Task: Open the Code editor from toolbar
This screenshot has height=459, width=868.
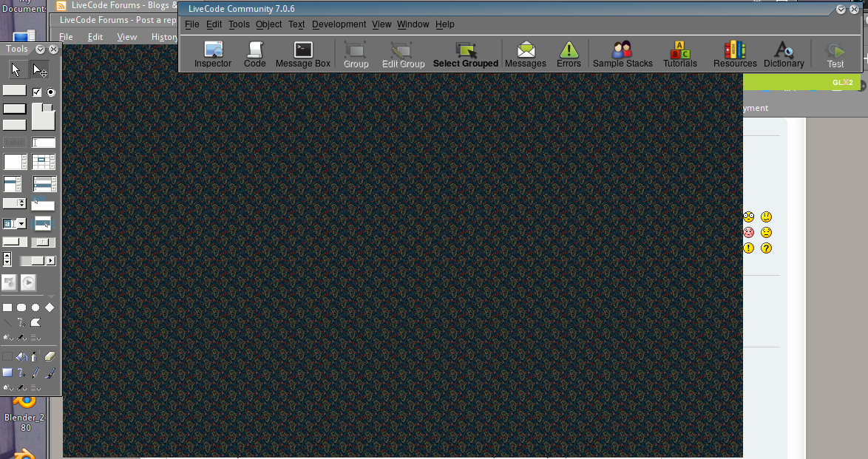Action: click(x=254, y=55)
